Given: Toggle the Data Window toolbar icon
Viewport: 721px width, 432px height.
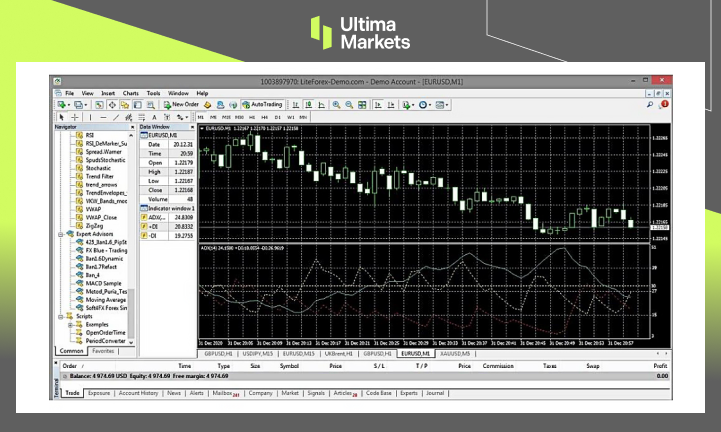Looking at the screenshot, I should click(x=112, y=105).
